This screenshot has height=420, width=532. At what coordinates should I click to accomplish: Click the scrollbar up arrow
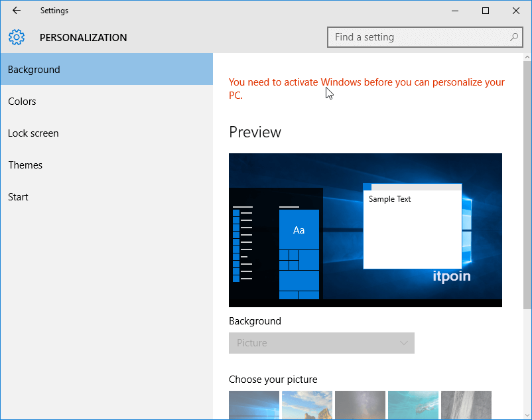pos(527,58)
